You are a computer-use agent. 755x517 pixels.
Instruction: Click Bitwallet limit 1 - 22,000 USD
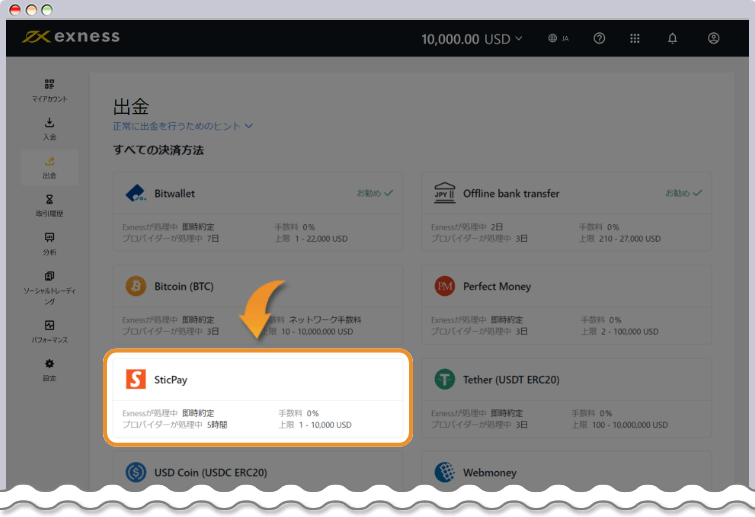pos(321,239)
